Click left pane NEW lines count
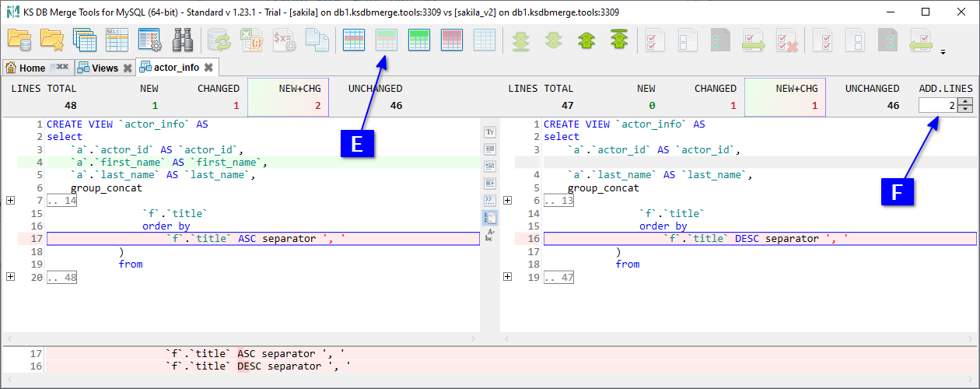The width and height of the screenshot is (980, 389). [155, 105]
